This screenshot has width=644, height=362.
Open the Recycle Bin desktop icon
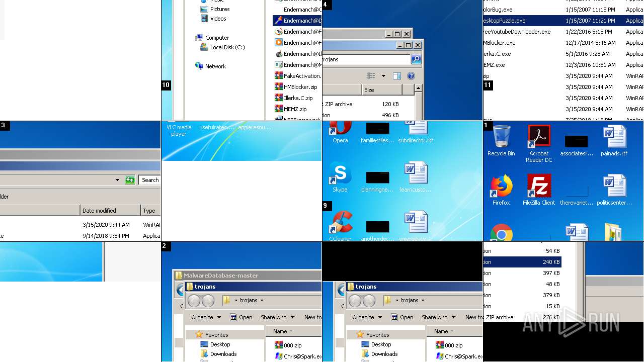tap(501, 141)
